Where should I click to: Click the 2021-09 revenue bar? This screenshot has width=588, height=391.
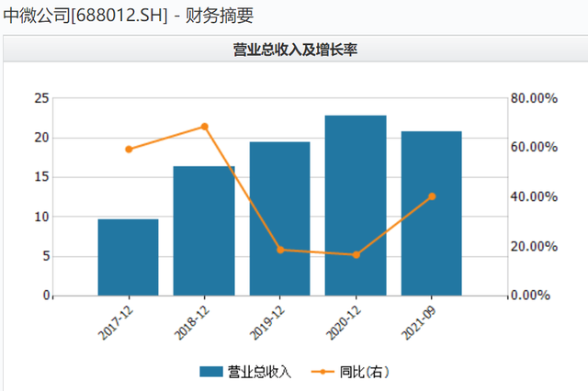point(431,214)
